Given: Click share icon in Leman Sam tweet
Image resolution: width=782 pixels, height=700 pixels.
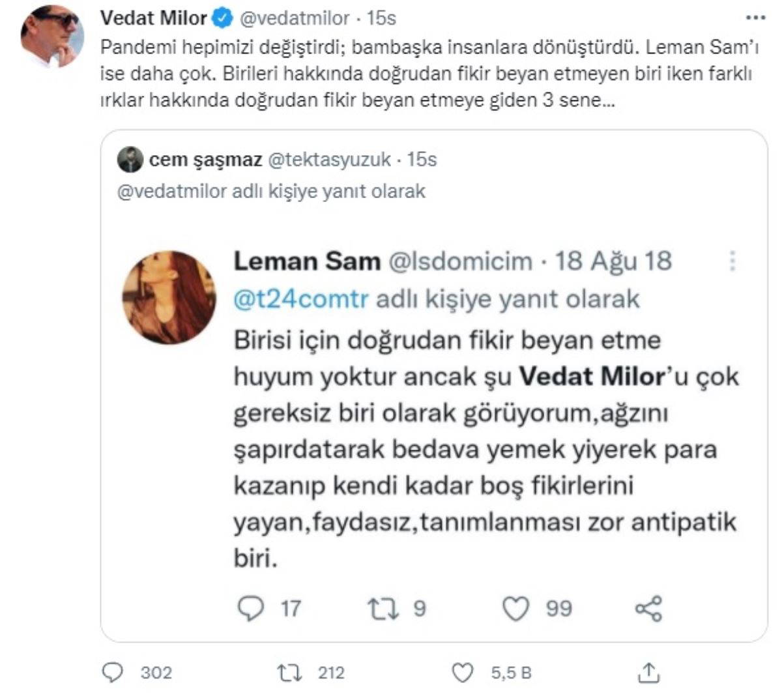Looking at the screenshot, I should click(x=648, y=609).
